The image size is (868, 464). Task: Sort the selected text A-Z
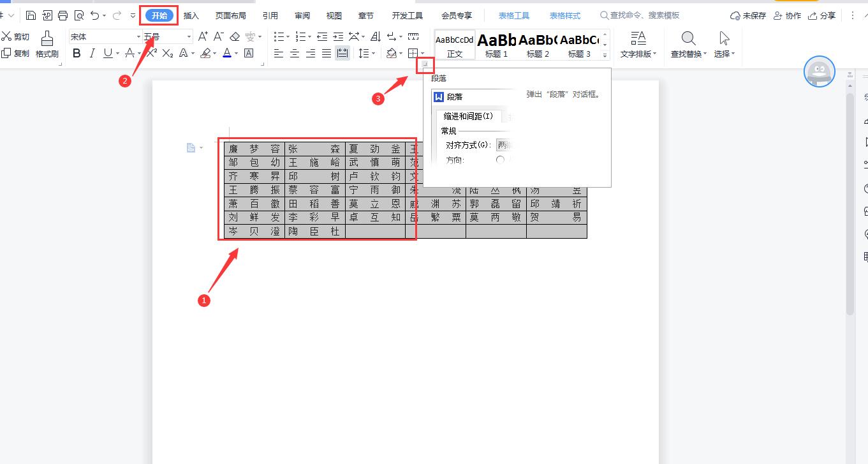point(376,36)
